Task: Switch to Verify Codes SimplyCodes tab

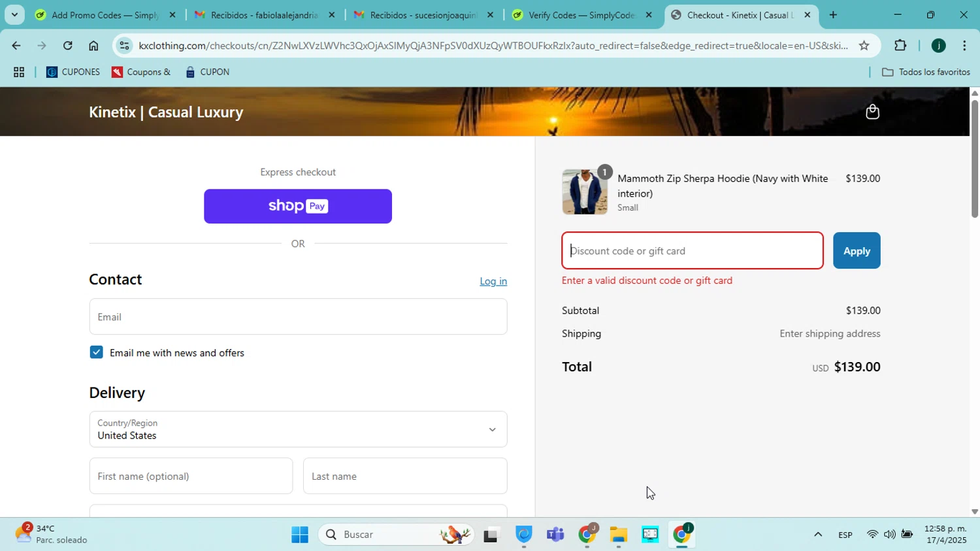Action: [x=581, y=15]
